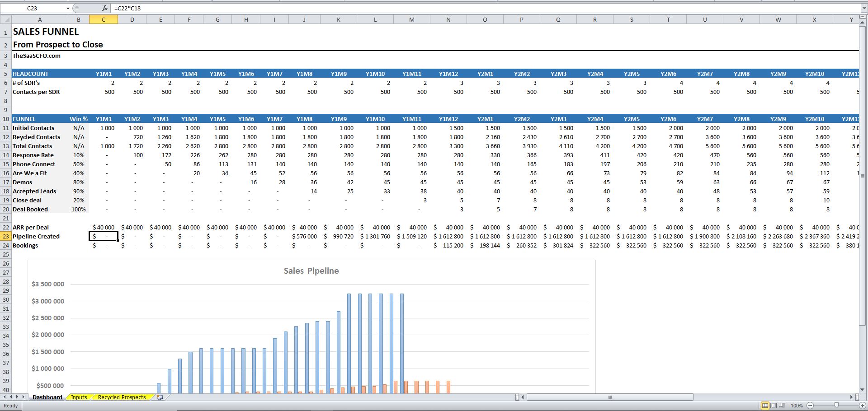Open a new sheet with Insert Worksheet icon
The width and height of the screenshot is (868, 411).
click(160, 397)
